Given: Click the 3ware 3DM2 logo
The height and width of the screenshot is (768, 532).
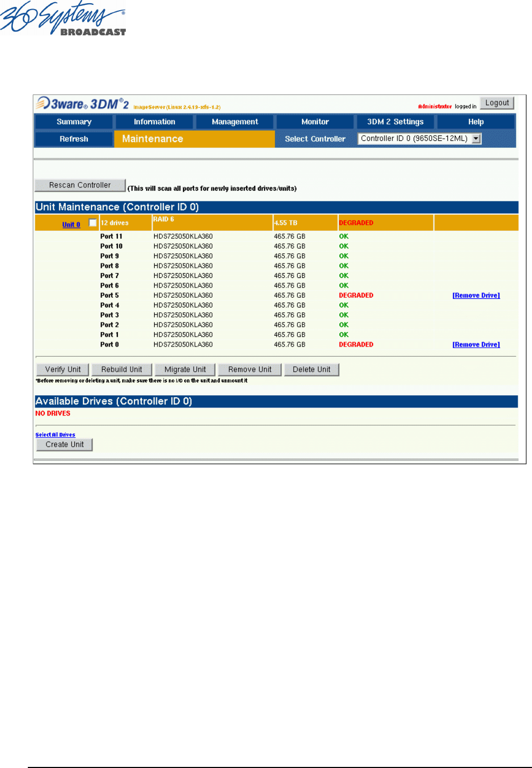Looking at the screenshot, I should point(83,103).
